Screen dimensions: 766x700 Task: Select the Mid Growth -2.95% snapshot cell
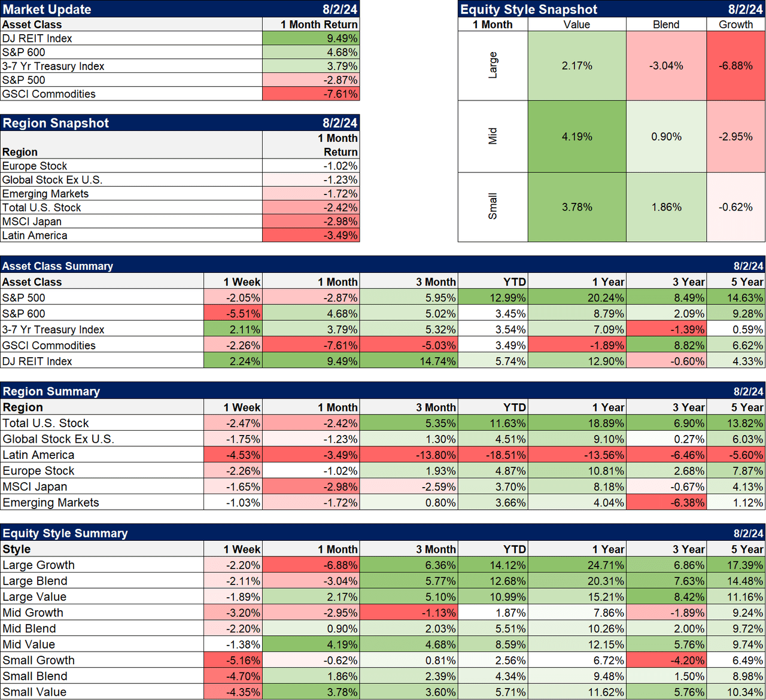tap(736, 136)
